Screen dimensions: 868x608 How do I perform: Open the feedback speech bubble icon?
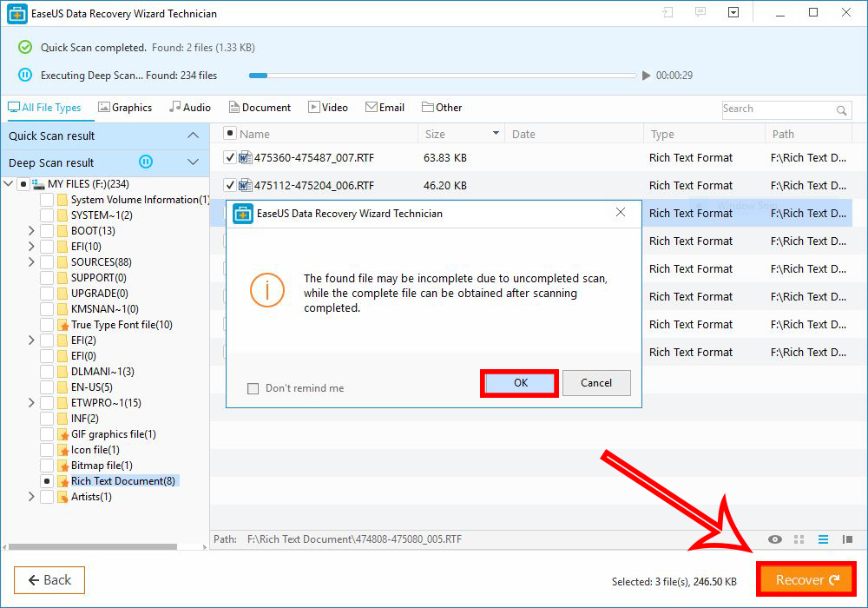click(x=700, y=13)
